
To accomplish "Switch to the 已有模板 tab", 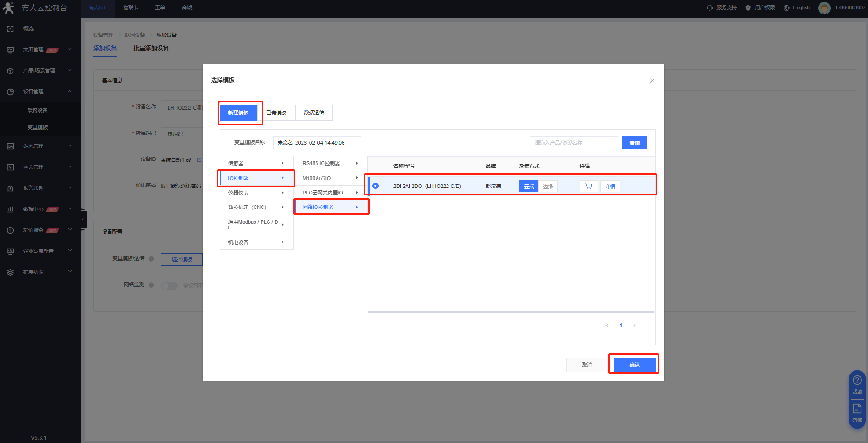I will click(x=276, y=112).
